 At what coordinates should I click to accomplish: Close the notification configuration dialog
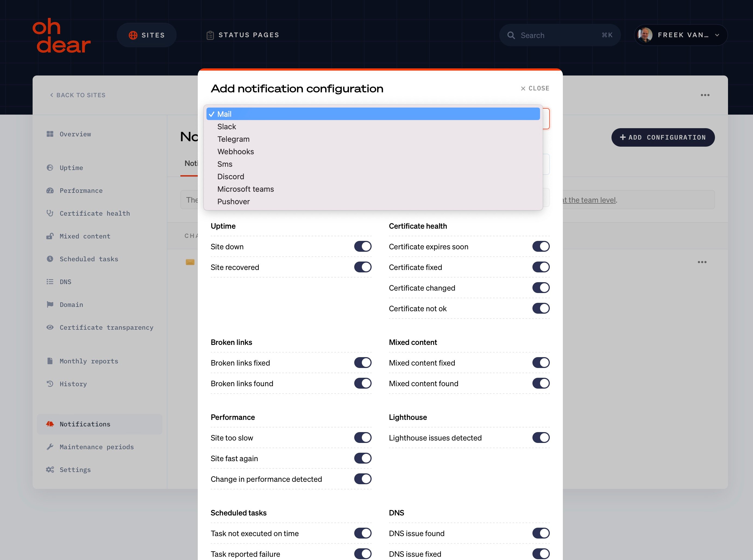[x=535, y=89]
